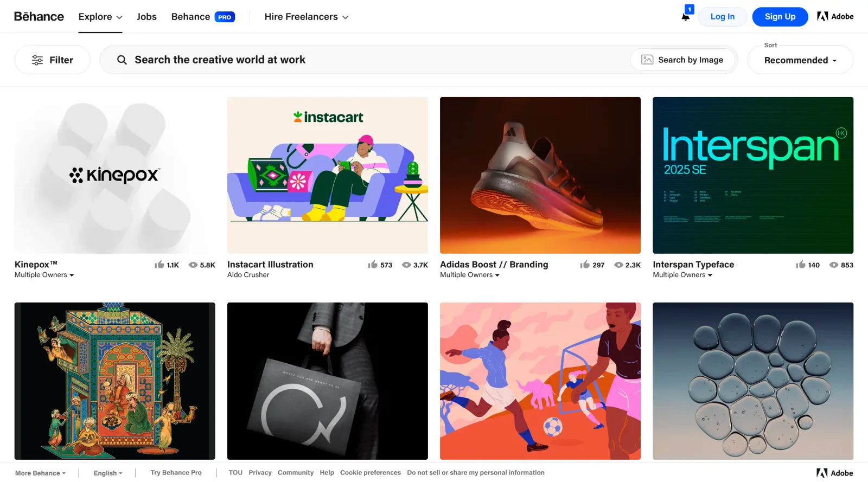Open the Interspan 2025 SE thumbnail
The image size is (868, 482).
753,175
